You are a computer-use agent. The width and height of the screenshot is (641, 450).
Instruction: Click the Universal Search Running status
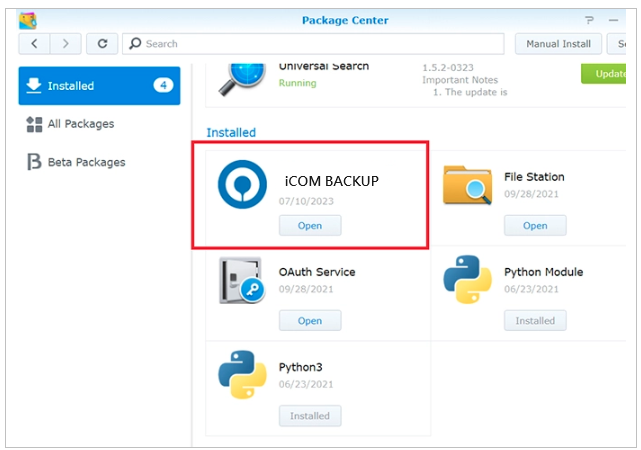(298, 83)
